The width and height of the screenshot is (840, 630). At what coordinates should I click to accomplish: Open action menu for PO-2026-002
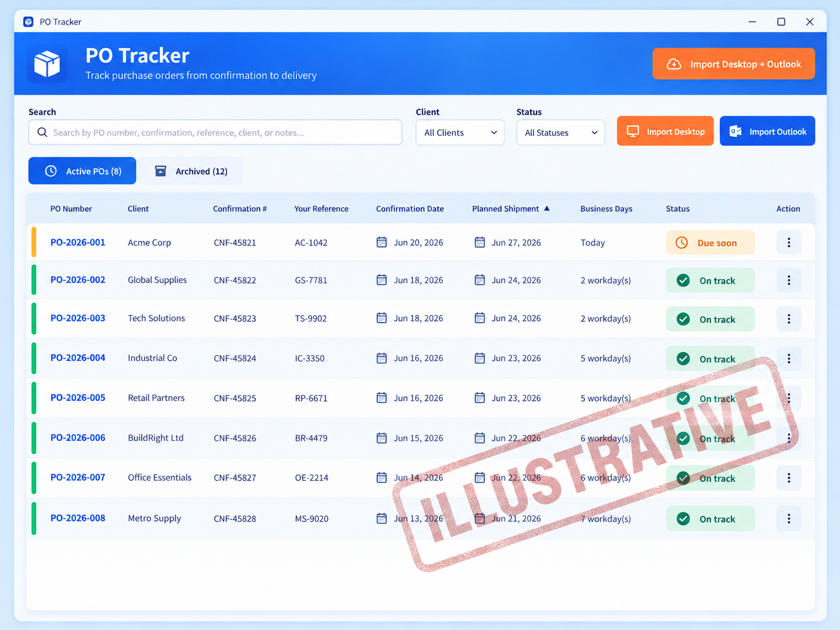pos(788,280)
